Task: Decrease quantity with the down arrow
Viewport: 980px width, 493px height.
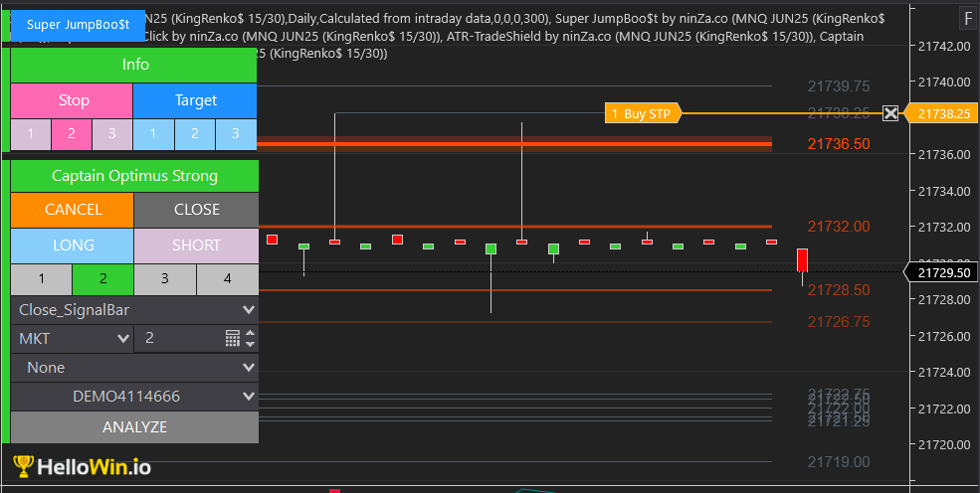Action: pyautogui.click(x=250, y=343)
